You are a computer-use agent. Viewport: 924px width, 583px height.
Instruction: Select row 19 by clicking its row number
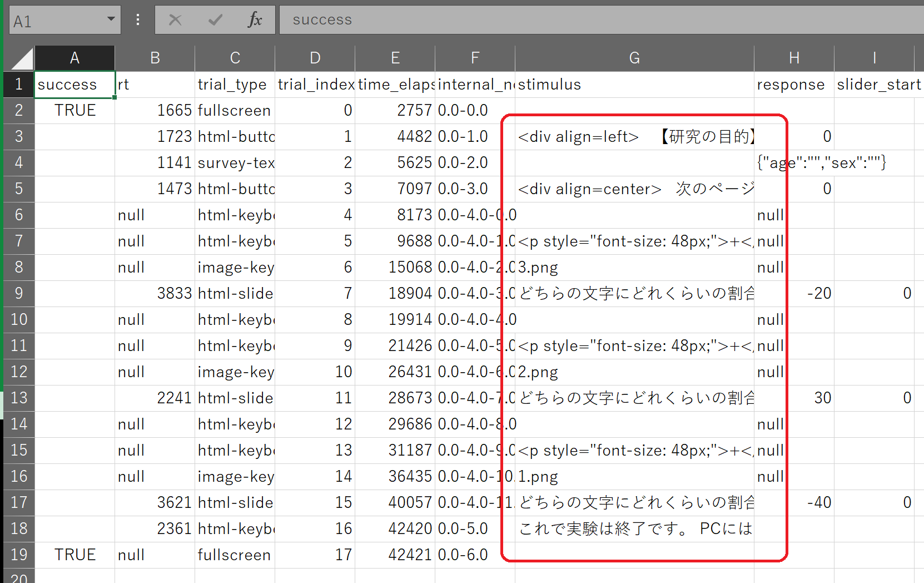tap(18, 554)
